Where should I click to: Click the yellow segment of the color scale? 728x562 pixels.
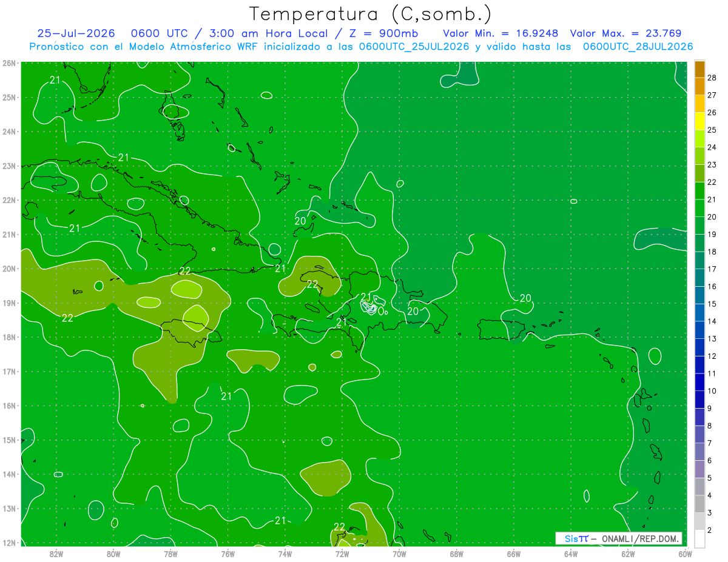click(x=699, y=121)
